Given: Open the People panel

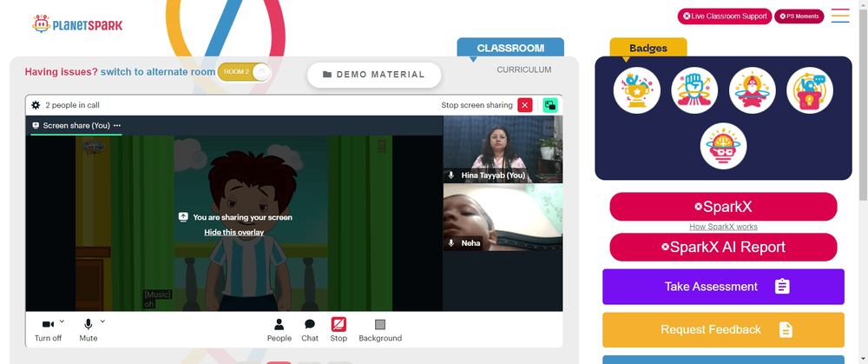Looking at the screenshot, I should (x=279, y=330).
